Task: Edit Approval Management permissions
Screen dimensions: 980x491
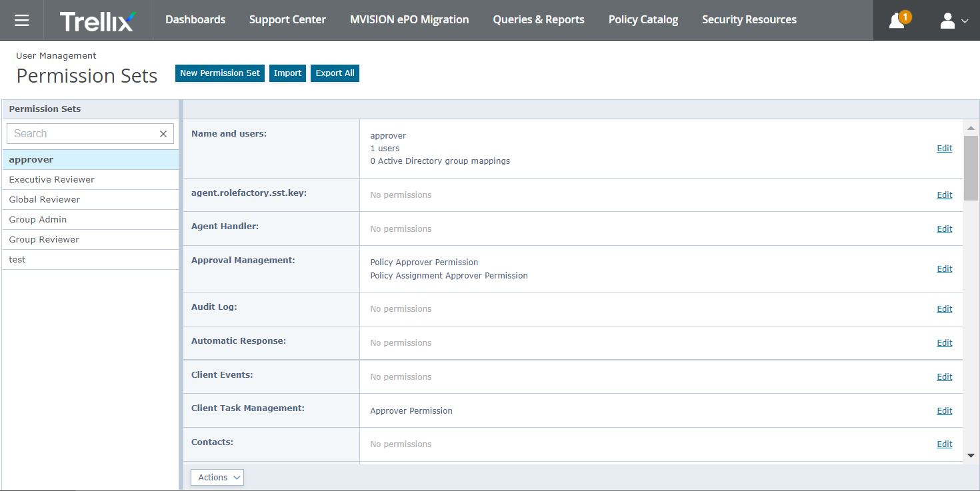Action: [x=944, y=269]
